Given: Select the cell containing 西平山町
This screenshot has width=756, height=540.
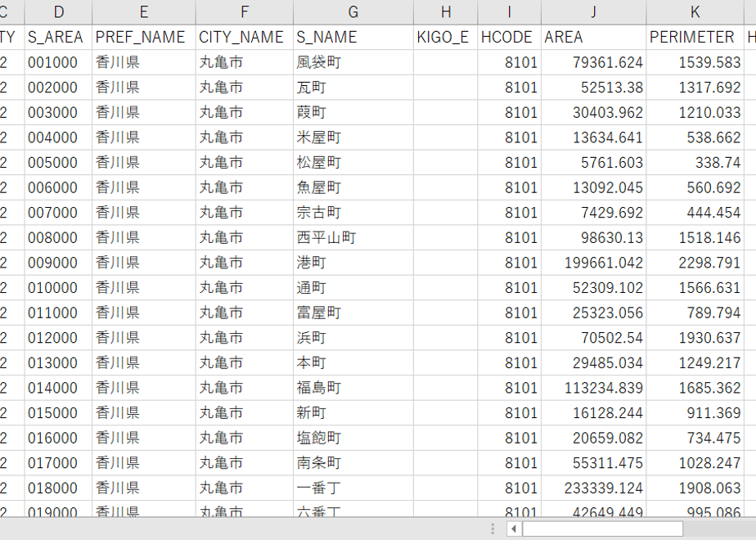Looking at the screenshot, I should [353, 238].
